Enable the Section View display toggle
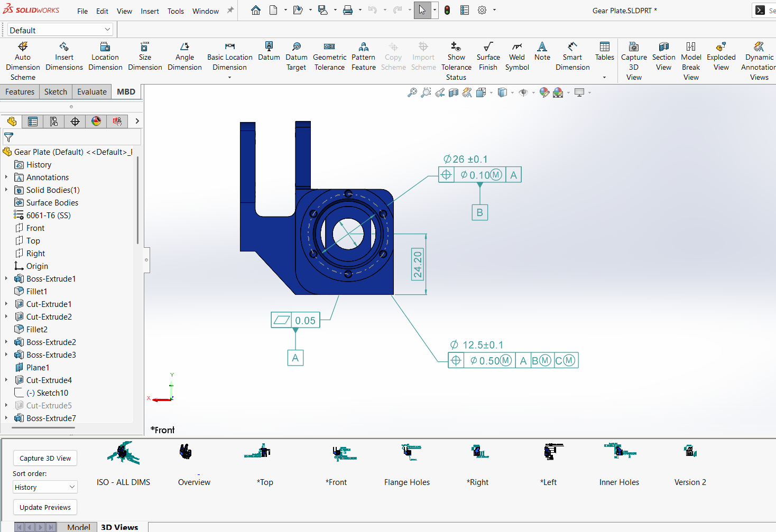This screenshot has width=776, height=532. (x=452, y=92)
